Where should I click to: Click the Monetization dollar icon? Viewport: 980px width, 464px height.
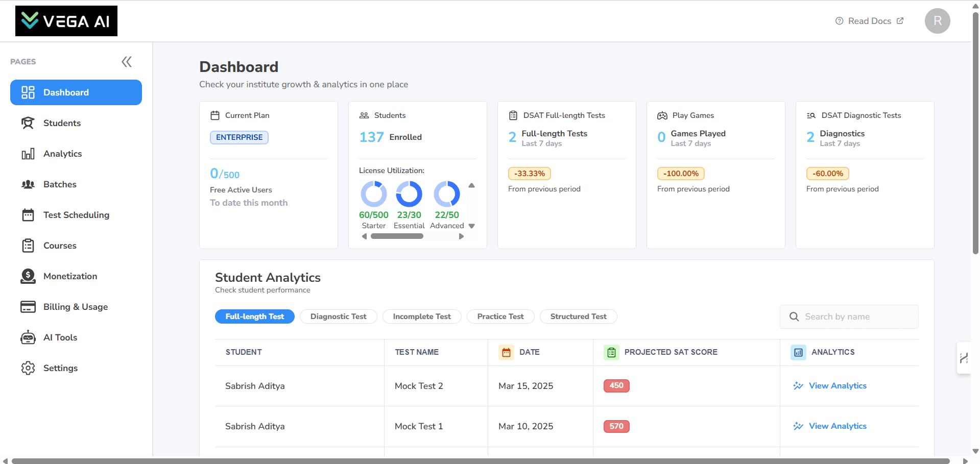(x=28, y=276)
